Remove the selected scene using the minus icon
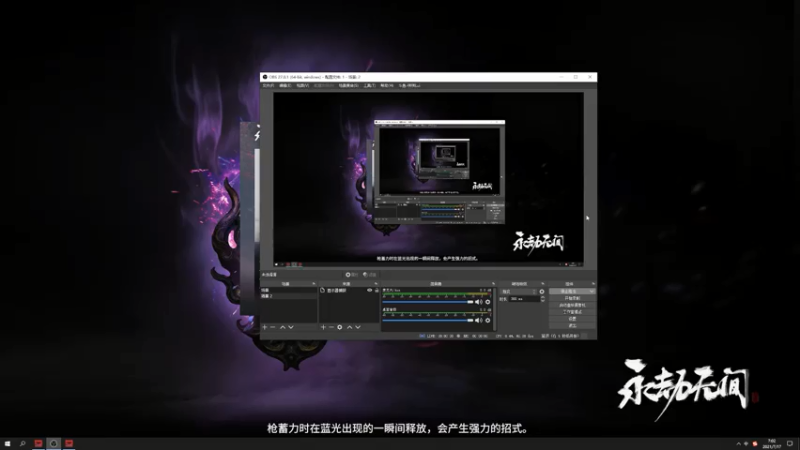 (x=273, y=327)
